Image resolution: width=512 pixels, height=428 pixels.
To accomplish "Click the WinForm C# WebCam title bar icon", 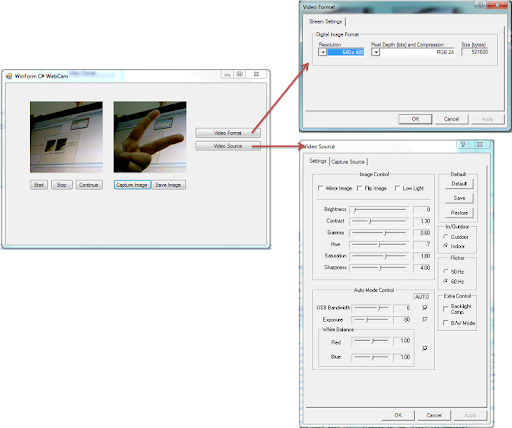I will click(x=9, y=76).
